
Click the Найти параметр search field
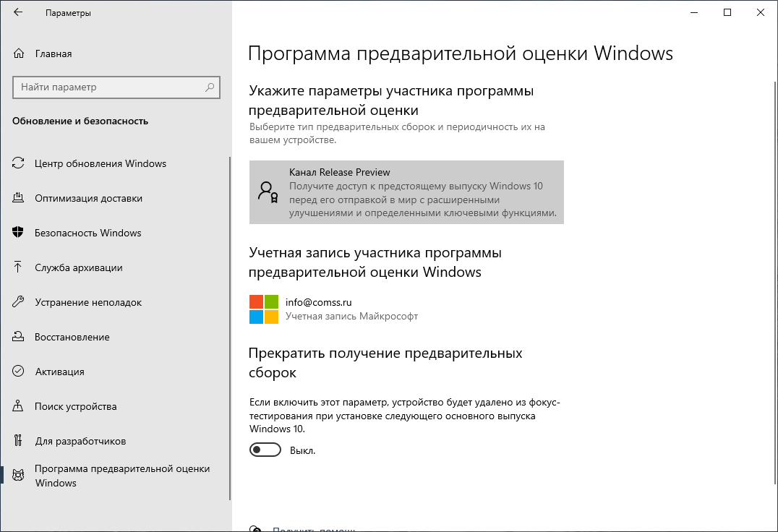108,87
